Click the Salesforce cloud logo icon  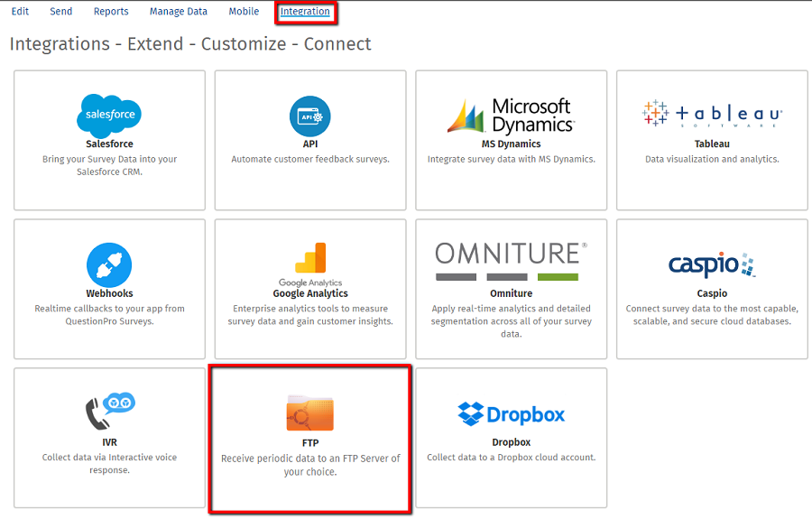click(x=109, y=115)
